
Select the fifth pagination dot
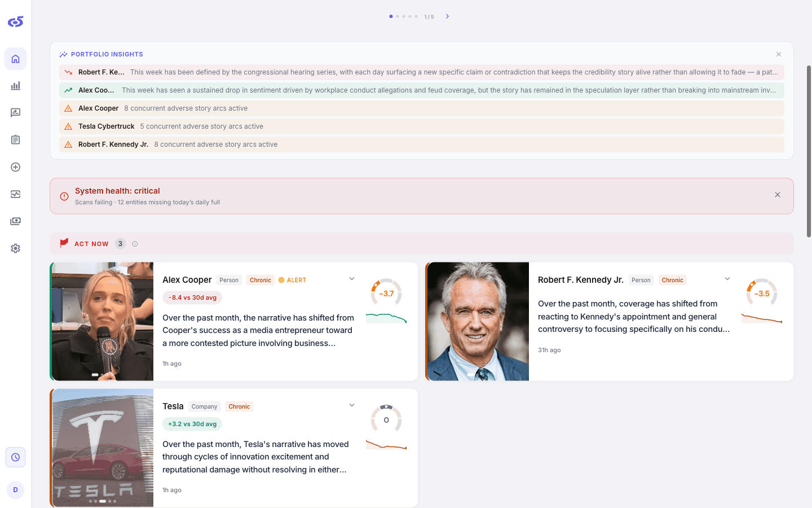tap(416, 16)
